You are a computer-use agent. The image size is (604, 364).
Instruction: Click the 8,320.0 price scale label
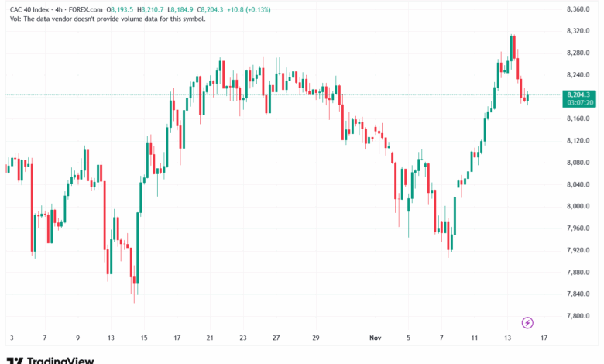[x=579, y=31]
